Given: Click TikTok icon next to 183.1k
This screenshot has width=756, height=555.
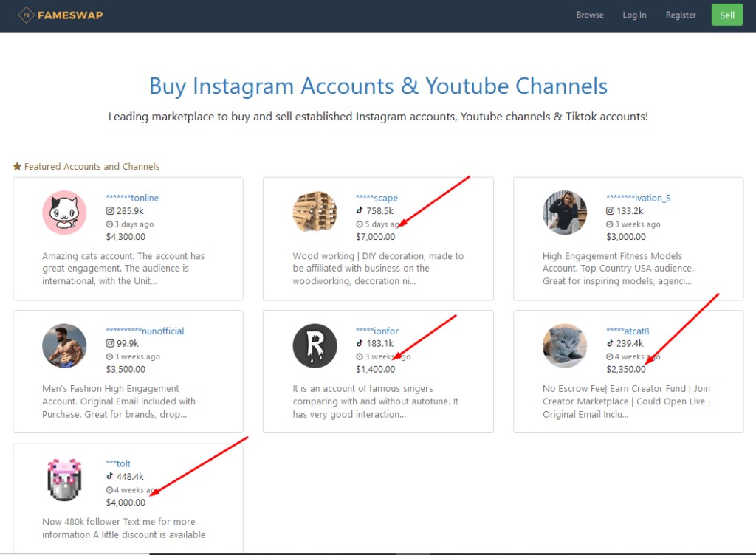Looking at the screenshot, I should (360, 343).
